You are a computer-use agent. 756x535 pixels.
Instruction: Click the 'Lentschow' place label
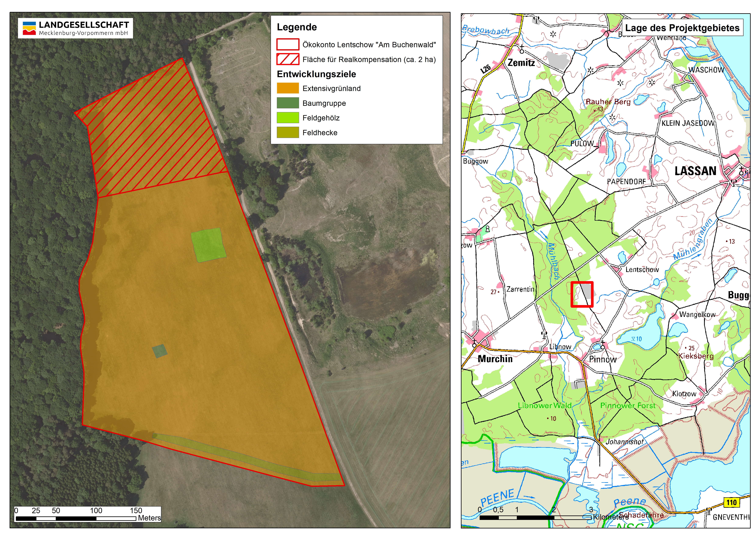point(642,269)
